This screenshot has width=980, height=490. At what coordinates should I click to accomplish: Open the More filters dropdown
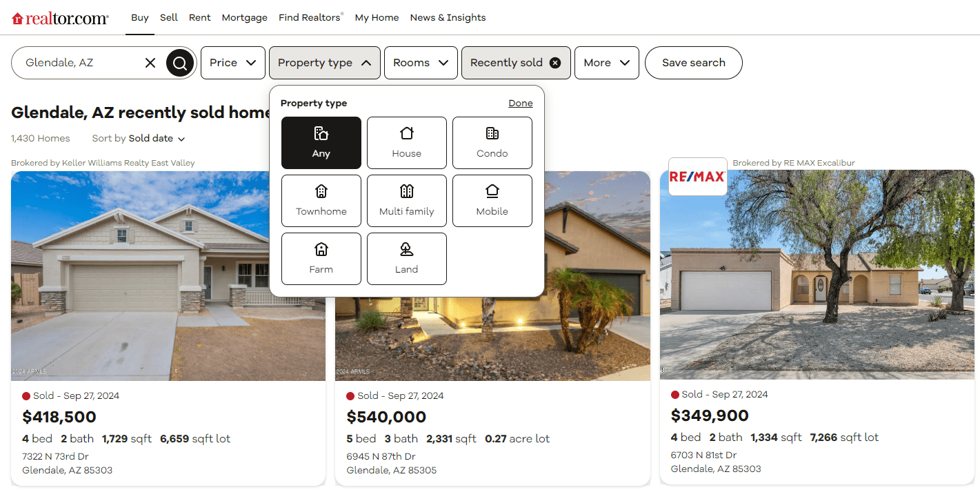[x=606, y=63]
